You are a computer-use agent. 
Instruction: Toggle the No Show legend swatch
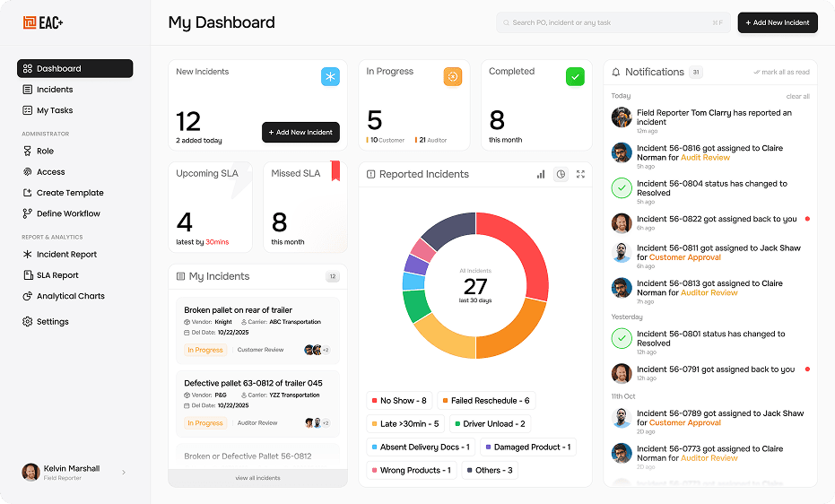point(374,401)
